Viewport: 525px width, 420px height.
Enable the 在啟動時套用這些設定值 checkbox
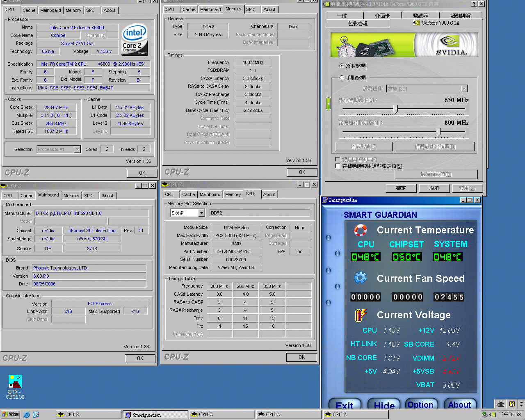click(x=338, y=166)
